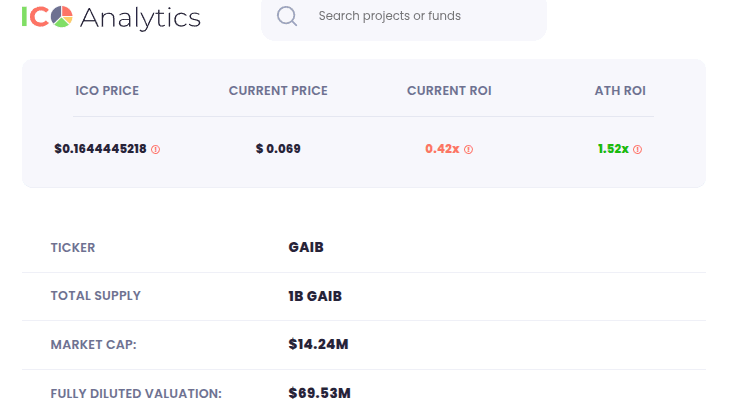Image resolution: width=736 pixels, height=405 pixels.
Task: Click the 1B GAIB total supply value
Action: tap(316, 296)
